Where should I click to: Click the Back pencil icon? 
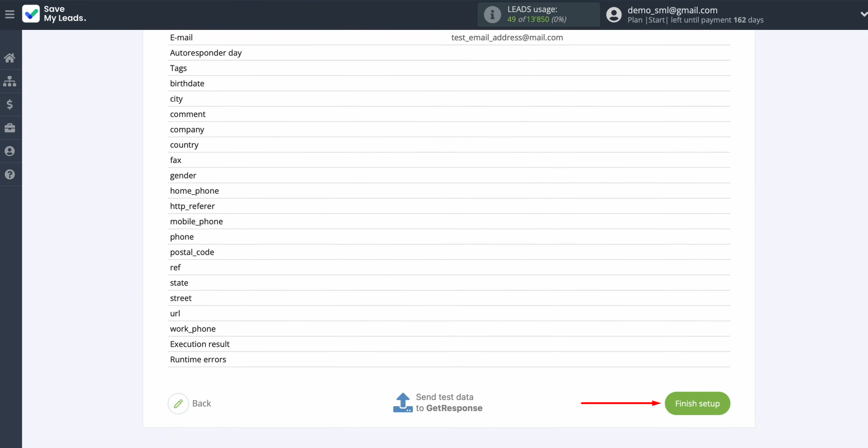pyautogui.click(x=178, y=404)
